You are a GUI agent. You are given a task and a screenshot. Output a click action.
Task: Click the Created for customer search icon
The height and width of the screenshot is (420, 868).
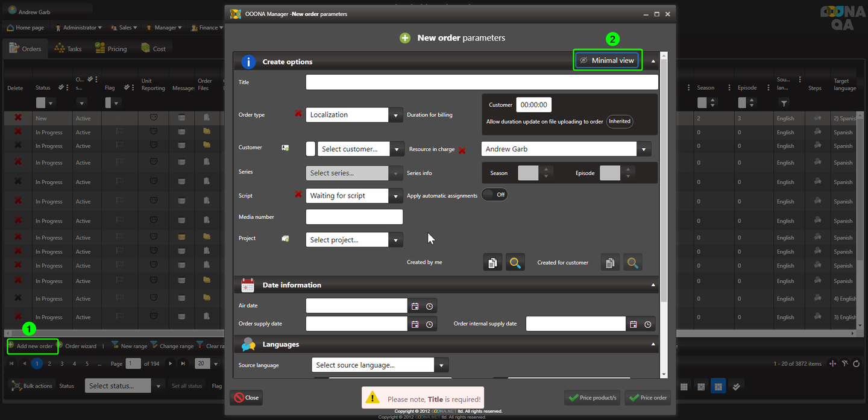tap(632, 263)
